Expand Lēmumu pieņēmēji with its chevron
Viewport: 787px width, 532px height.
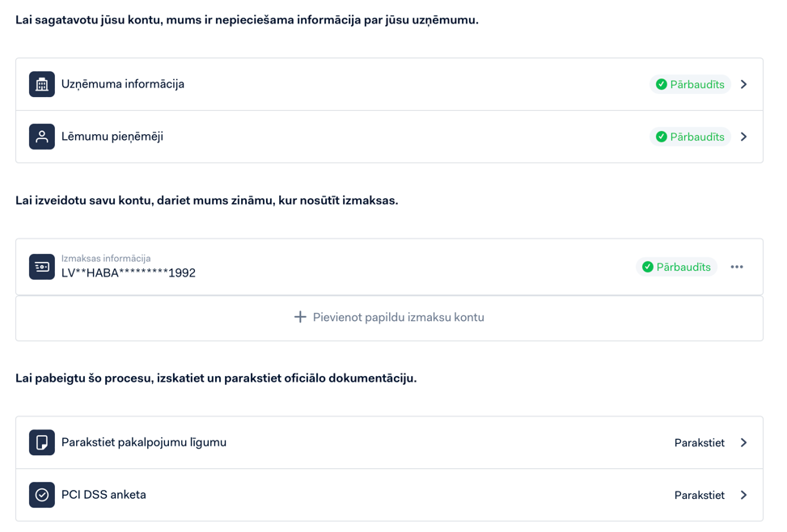744,137
